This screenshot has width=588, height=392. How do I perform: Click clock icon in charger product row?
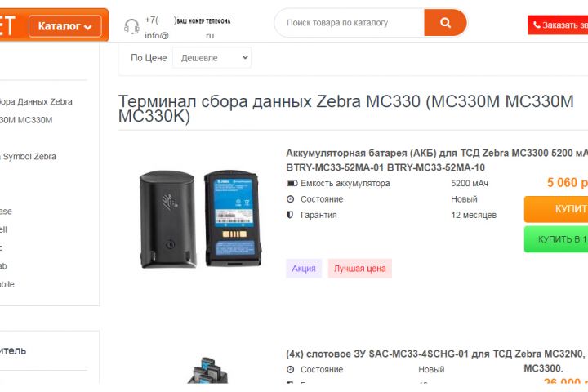pyautogui.click(x=290, y=369)
